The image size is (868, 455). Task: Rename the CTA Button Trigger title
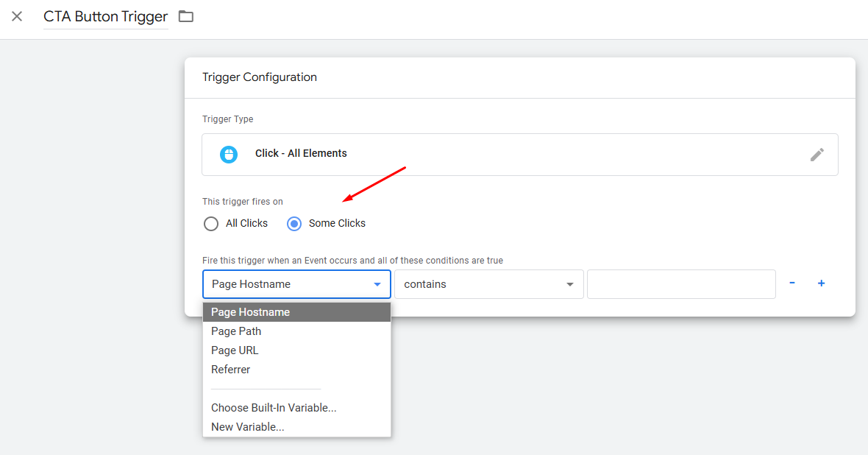click(x=106, y=17)
